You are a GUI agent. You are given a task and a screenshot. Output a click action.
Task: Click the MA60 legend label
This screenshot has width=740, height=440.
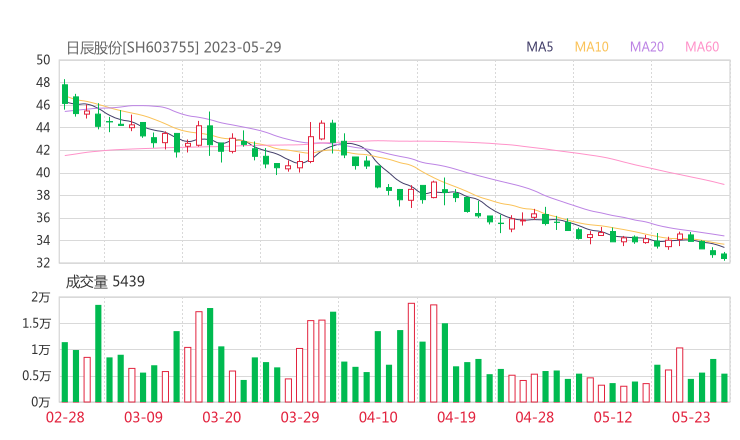click(x=702, y=47)
